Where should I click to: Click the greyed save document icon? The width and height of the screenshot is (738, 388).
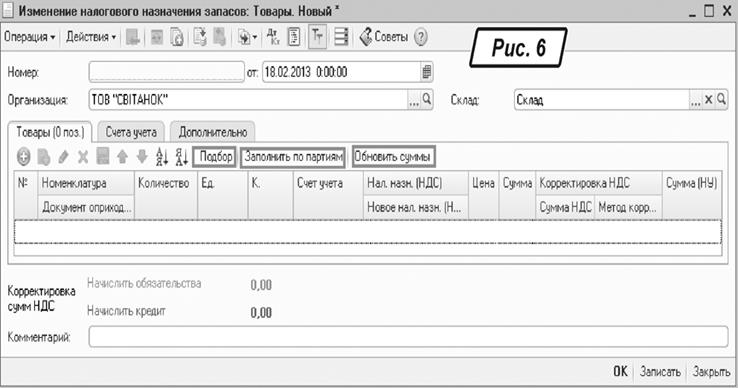(133, 37)
